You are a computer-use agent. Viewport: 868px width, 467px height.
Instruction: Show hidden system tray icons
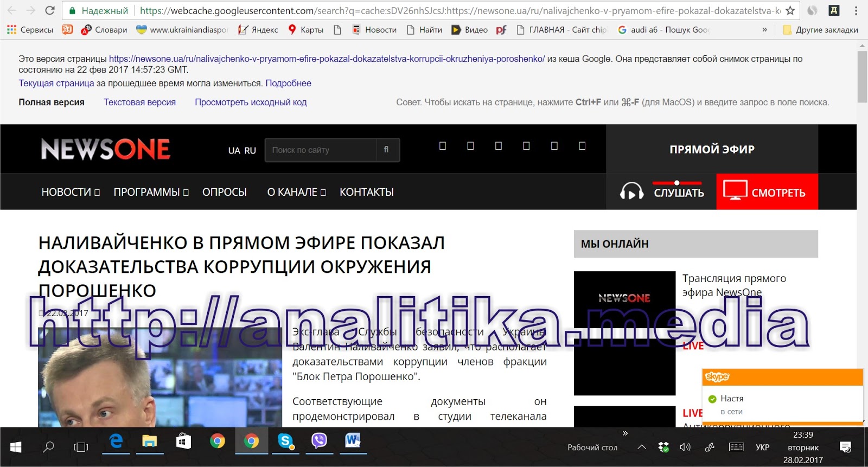(x=642, y=447)
